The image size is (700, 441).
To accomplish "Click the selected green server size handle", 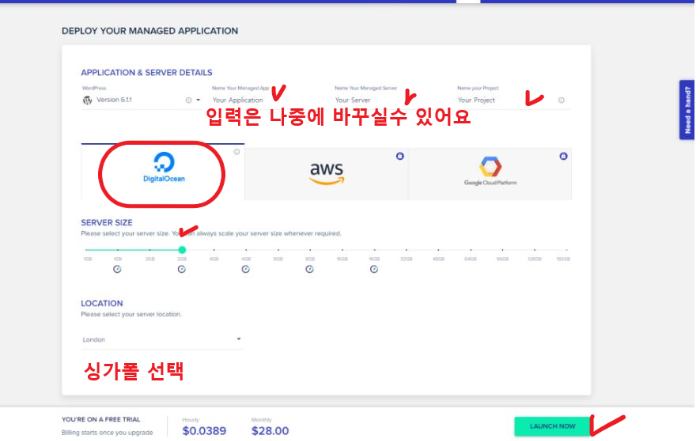I will [182, 250].
